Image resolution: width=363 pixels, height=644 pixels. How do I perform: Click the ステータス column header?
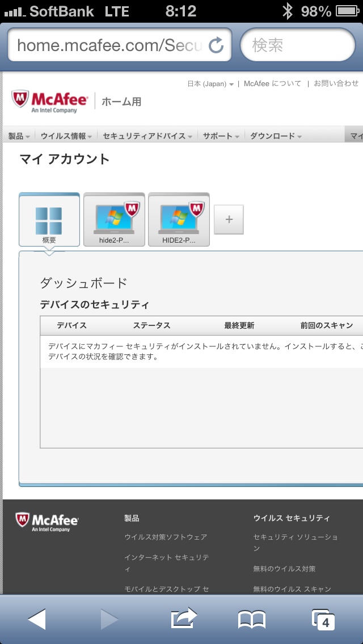tap(151, 326)
